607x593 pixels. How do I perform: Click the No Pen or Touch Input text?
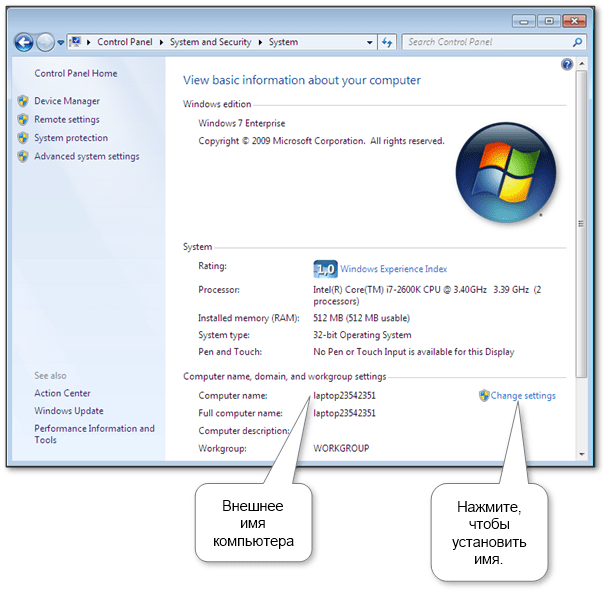point(413,352)
